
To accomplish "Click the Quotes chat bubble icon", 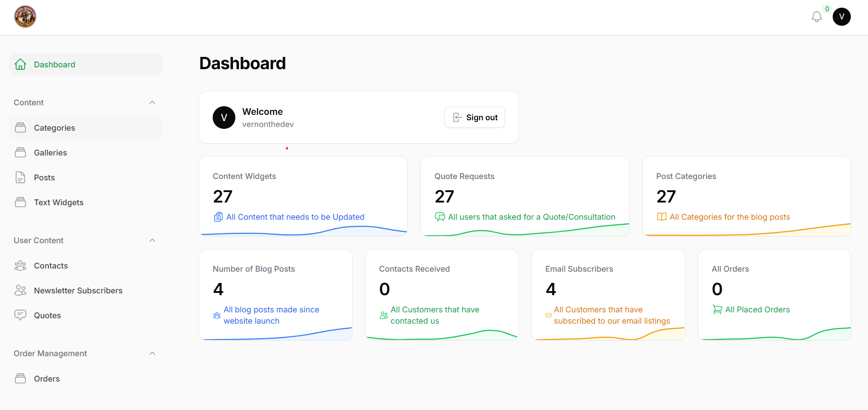I will click(20, 315).
